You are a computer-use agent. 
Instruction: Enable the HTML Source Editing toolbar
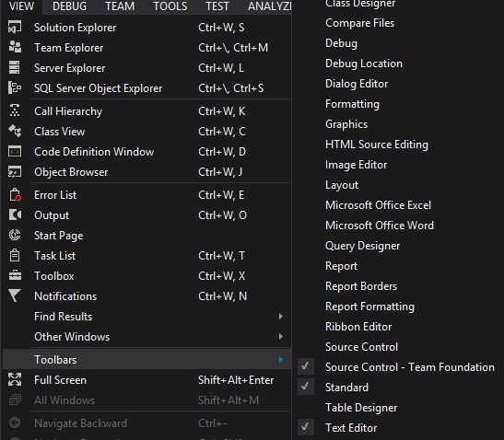(377, 145)
